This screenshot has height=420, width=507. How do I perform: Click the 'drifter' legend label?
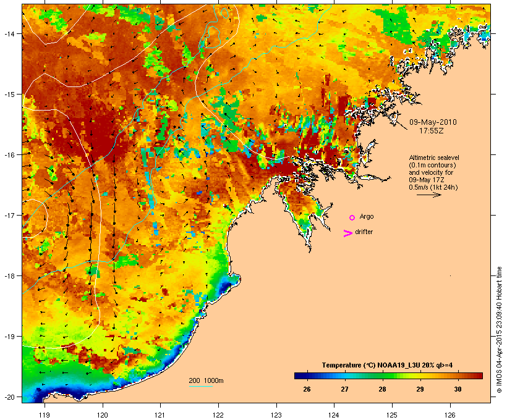364,232
